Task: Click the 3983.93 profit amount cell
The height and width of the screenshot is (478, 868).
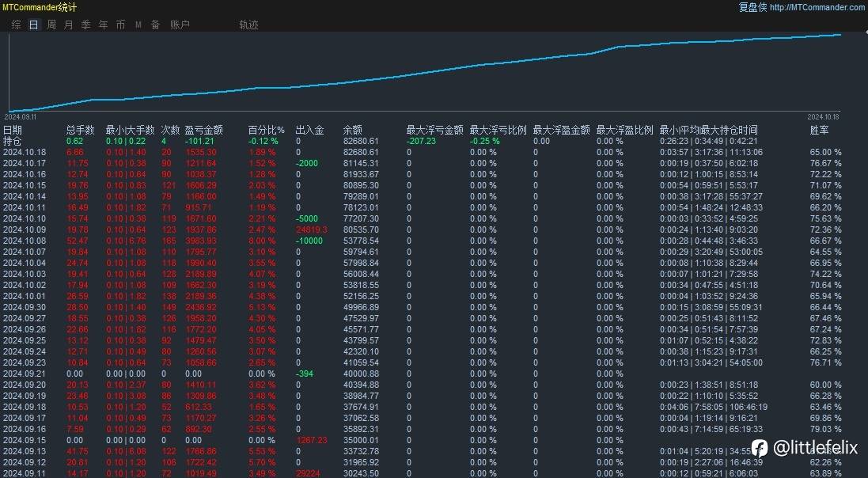Action: click(200, 241)
